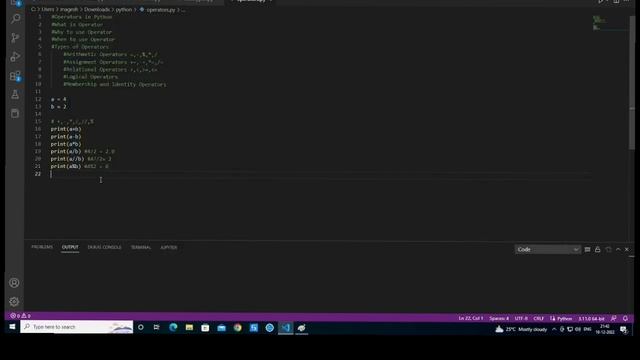
Task: Open the database view in activity bar
Action: (x=15, y=113)
